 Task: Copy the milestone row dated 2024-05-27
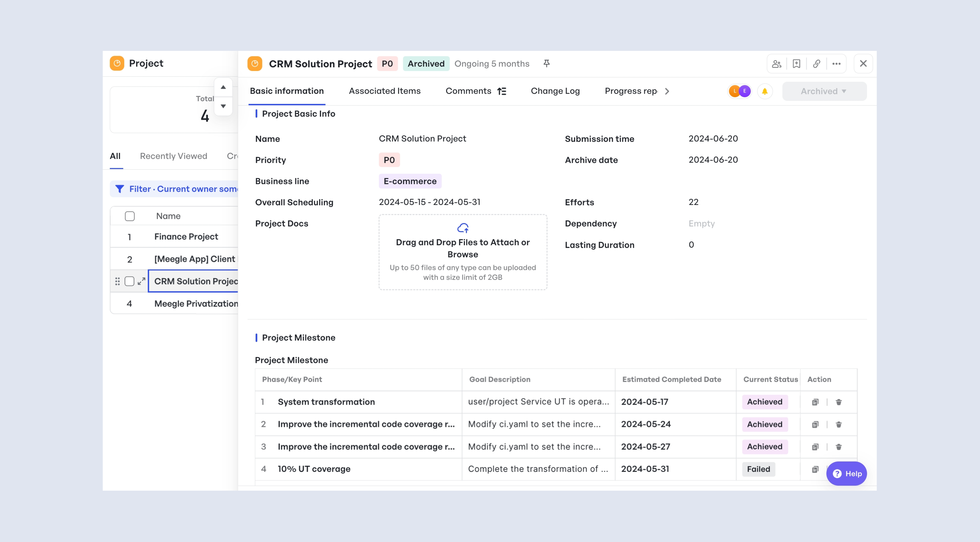(x=815, y=447)
